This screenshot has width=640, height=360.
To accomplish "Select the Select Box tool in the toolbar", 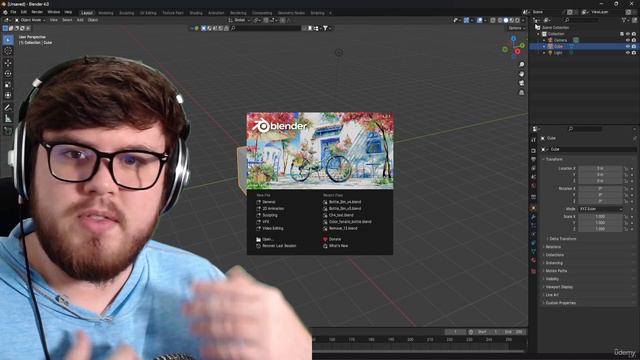I will (8, 40).
